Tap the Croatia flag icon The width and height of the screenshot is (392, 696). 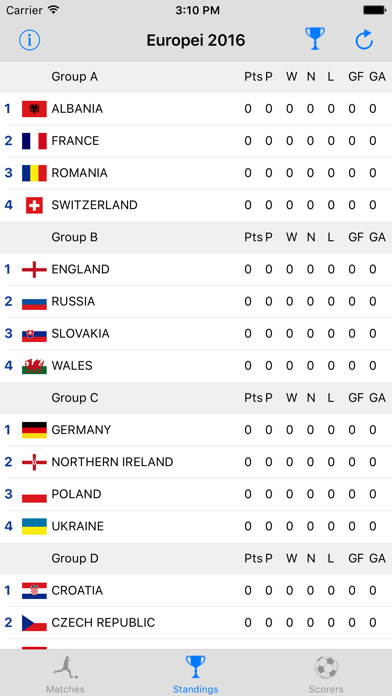tap(34, 591)
